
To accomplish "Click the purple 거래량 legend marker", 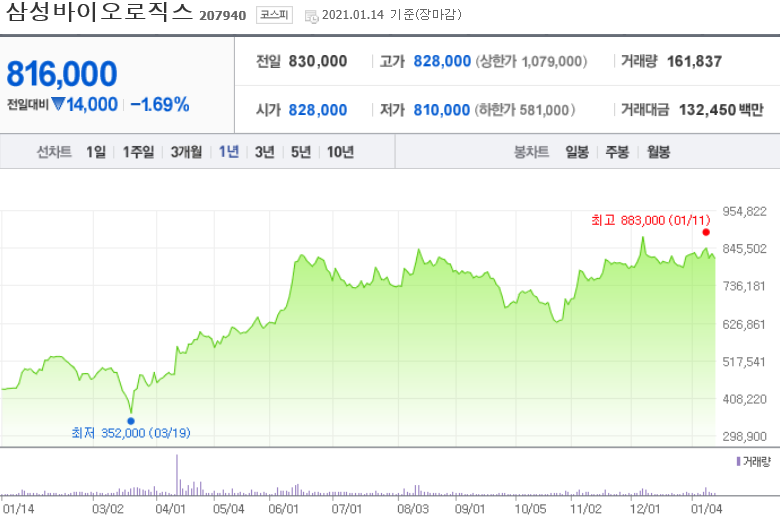I will coord(738,462).
